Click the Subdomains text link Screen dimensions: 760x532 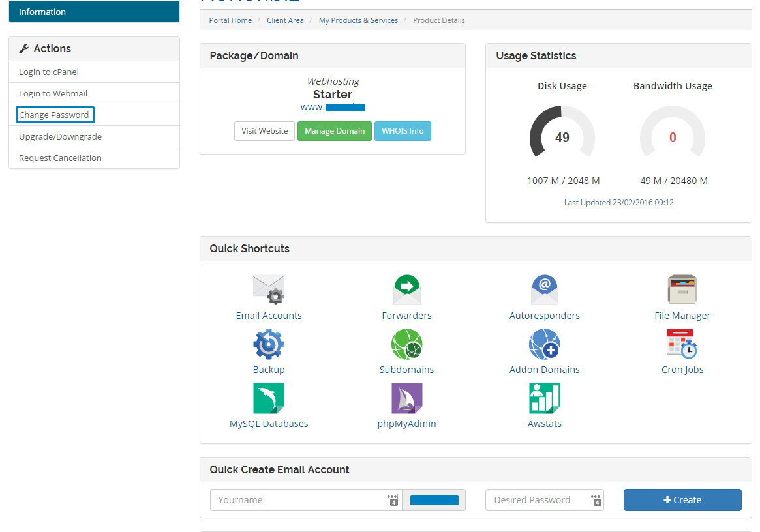coord(406,370)
